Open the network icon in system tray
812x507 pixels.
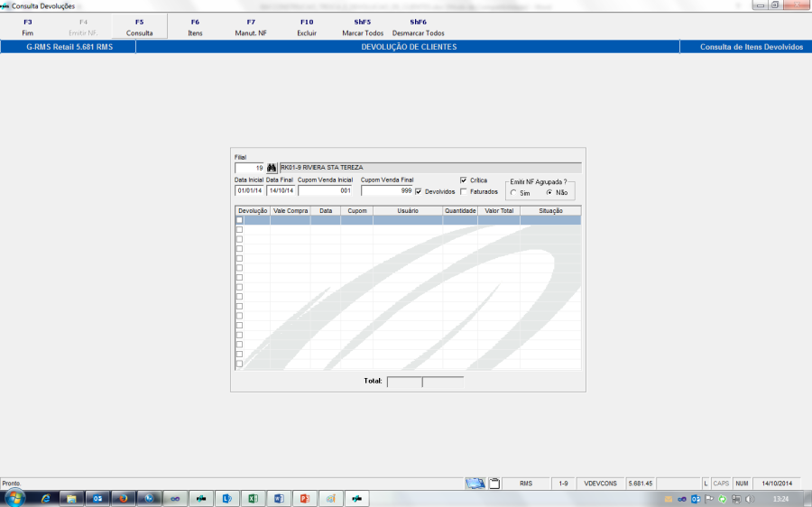pos(736,499)
